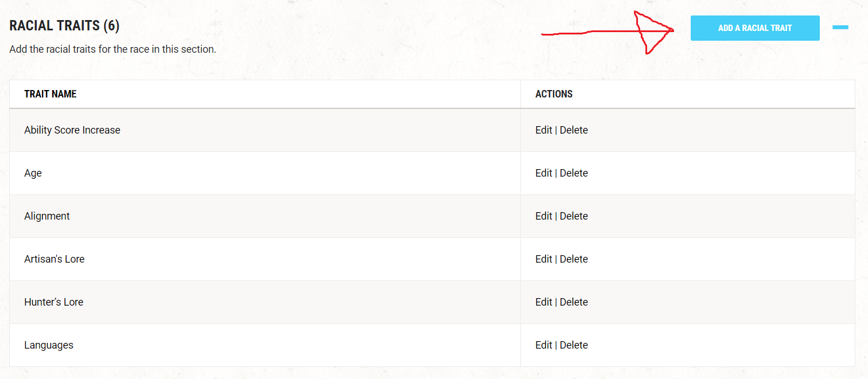This screenshot has height=379, width=868.
Task: Click the Add a Racial Trait button
Action: (755, 28)
